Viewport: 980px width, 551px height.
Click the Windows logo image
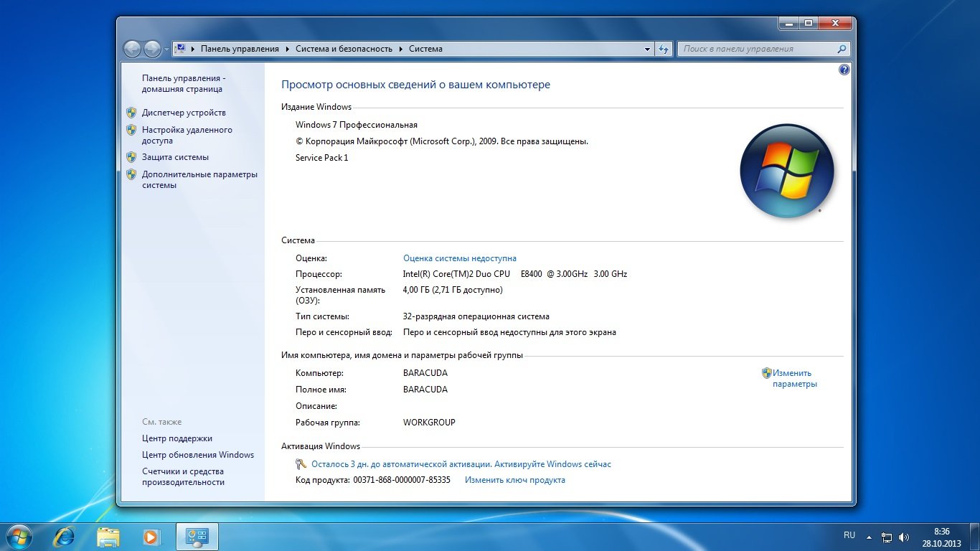(787, 171)
